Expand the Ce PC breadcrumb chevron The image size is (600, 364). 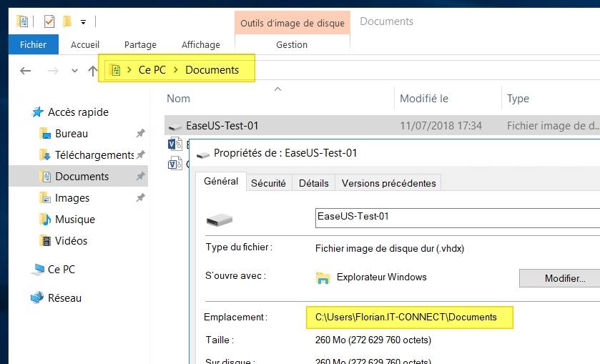[176, 70]
